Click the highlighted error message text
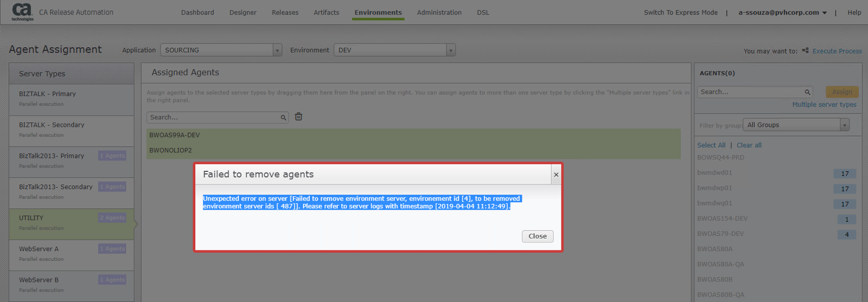The image size is (868, 302). point(361,203)
